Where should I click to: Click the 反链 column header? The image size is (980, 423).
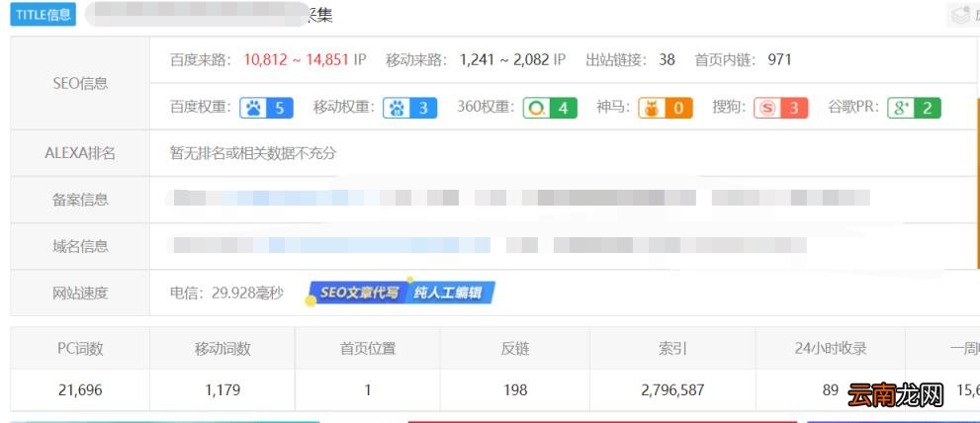coord(515,349)
